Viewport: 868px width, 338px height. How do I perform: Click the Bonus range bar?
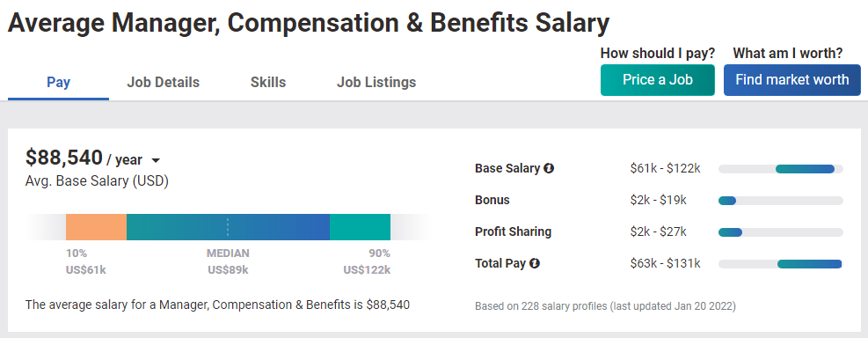coord(781,201)
